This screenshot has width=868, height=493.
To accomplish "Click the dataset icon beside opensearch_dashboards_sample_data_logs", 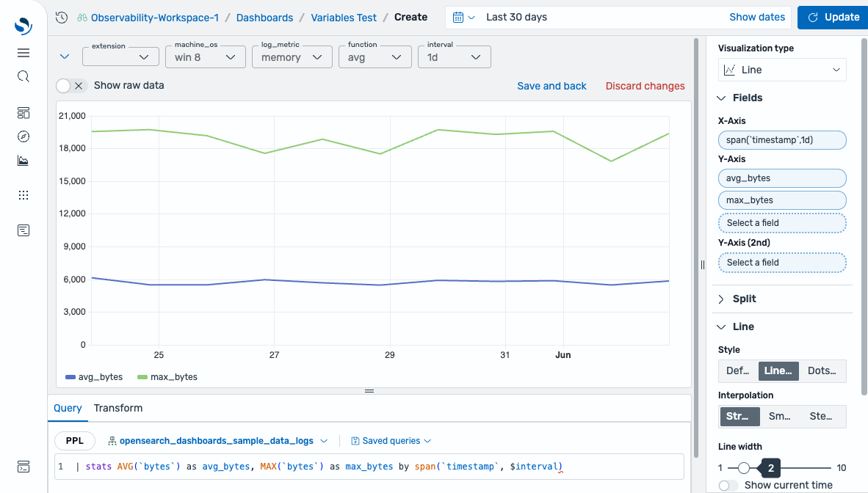I will [x=112, y=441].
